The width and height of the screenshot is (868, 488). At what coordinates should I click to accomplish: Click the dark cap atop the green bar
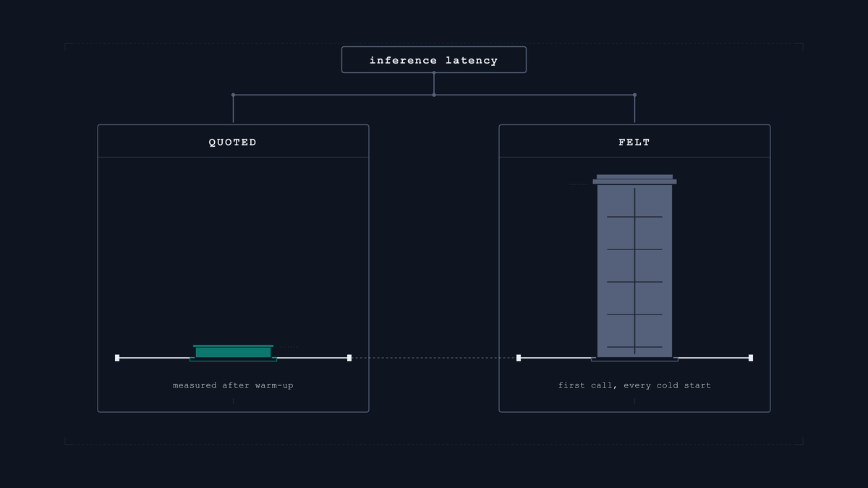(x=233, y=346)
